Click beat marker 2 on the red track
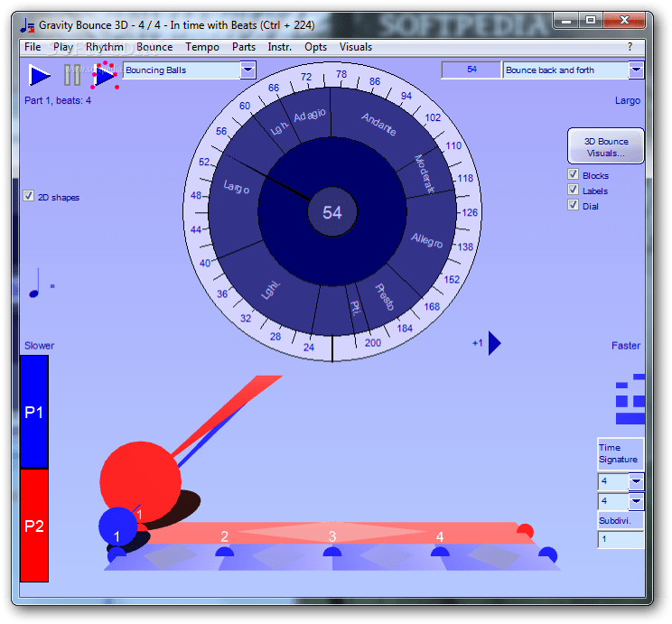Viewport: 672px width, 624px height. [x=224, y=536]
